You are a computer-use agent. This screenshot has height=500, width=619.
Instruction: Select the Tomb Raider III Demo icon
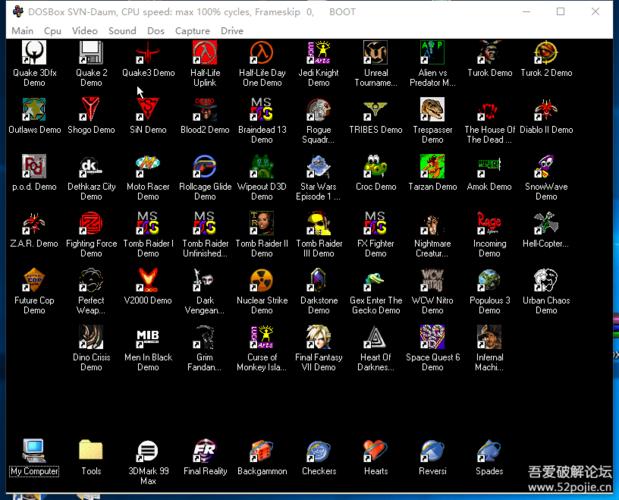pyautogui.click(x=318, y=223)
